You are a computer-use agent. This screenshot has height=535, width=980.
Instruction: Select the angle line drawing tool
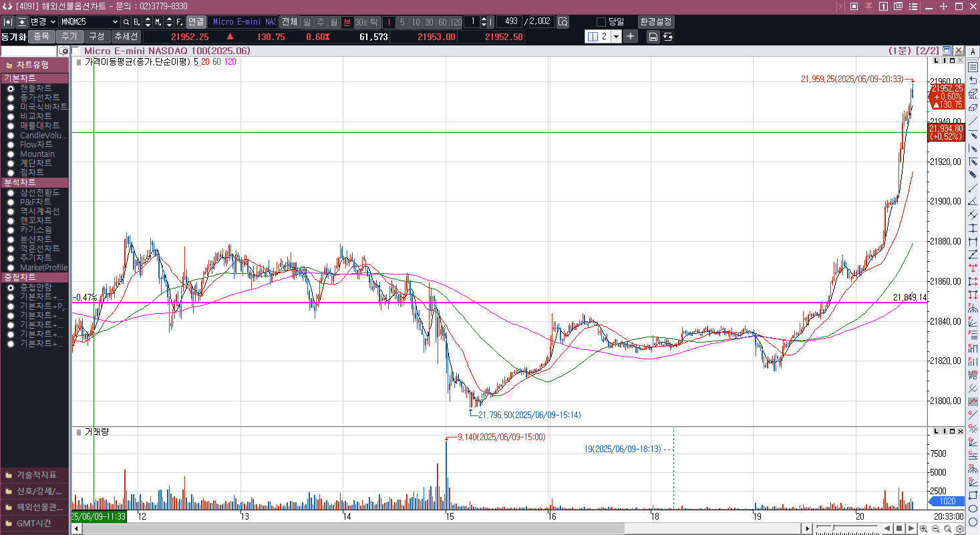973,201
